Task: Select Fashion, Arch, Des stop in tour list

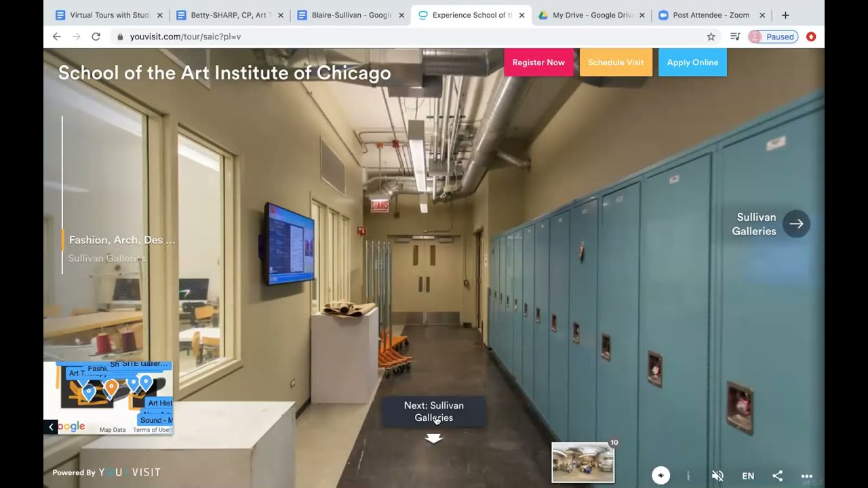Action: (x=122, y=240)
